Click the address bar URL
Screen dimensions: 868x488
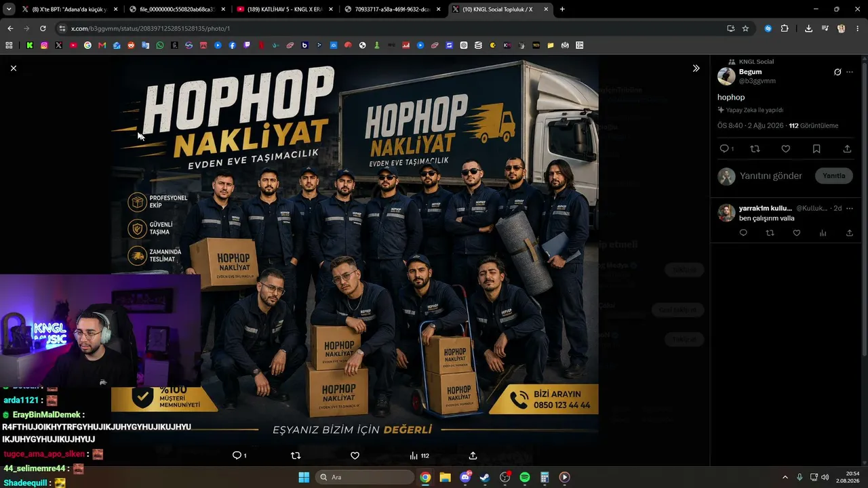click(x=151, y=28)
